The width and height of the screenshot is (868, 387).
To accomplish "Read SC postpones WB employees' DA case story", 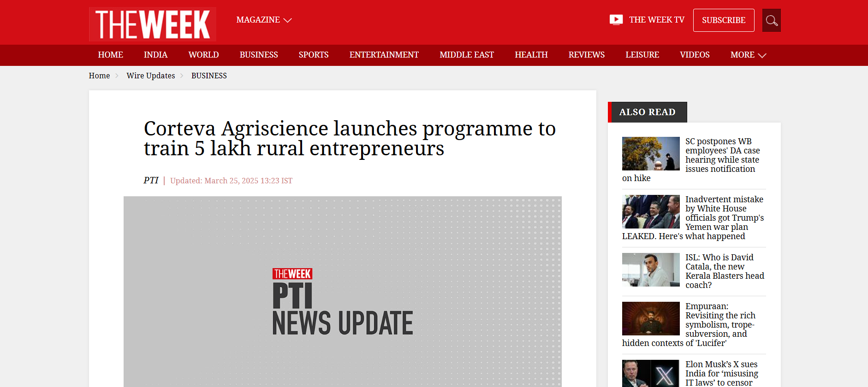I will [x=722, y=155].
